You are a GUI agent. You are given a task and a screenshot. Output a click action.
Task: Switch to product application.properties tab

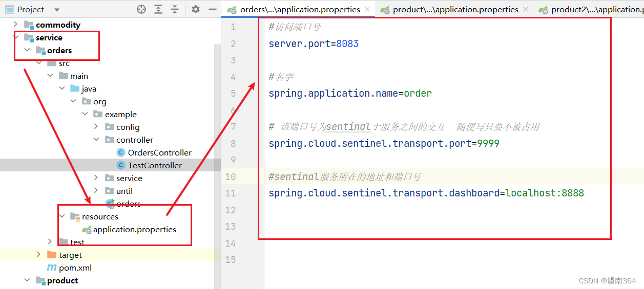(x=450, y=10)
